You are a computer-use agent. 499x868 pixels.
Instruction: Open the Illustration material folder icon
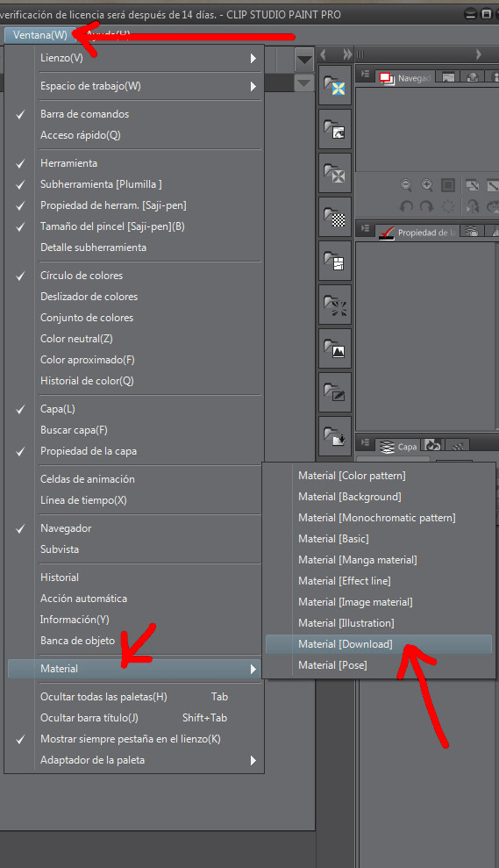click(335, 391)
